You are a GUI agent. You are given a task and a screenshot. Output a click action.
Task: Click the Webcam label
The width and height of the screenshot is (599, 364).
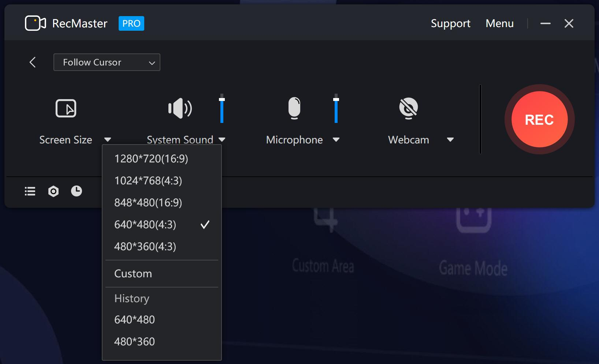(409, 140)
